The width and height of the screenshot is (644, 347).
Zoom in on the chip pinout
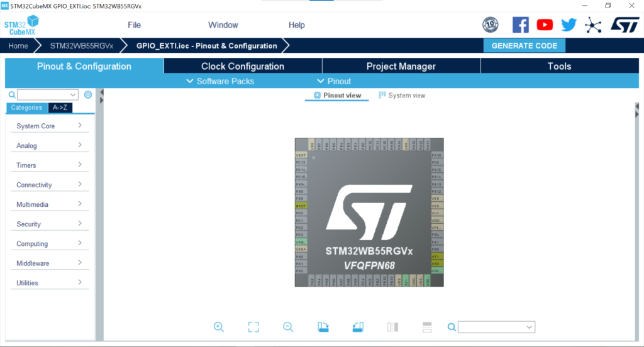click(218, 327)
